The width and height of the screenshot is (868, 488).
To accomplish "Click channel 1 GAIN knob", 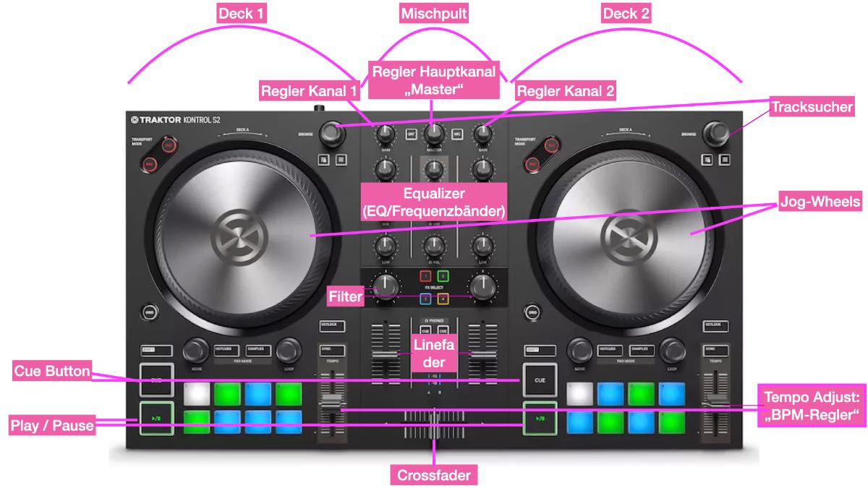I will [385, 134].
